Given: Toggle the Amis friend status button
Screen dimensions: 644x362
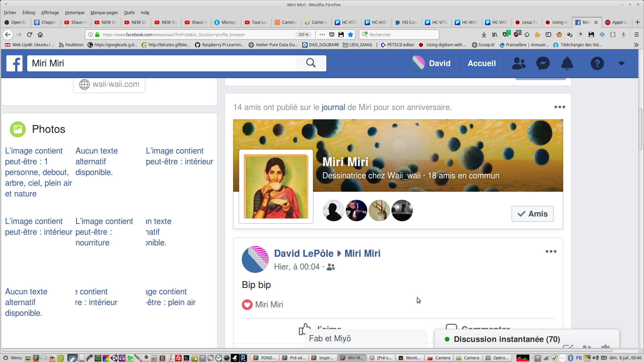Looking at the screenshot, I should coord(532,214).
